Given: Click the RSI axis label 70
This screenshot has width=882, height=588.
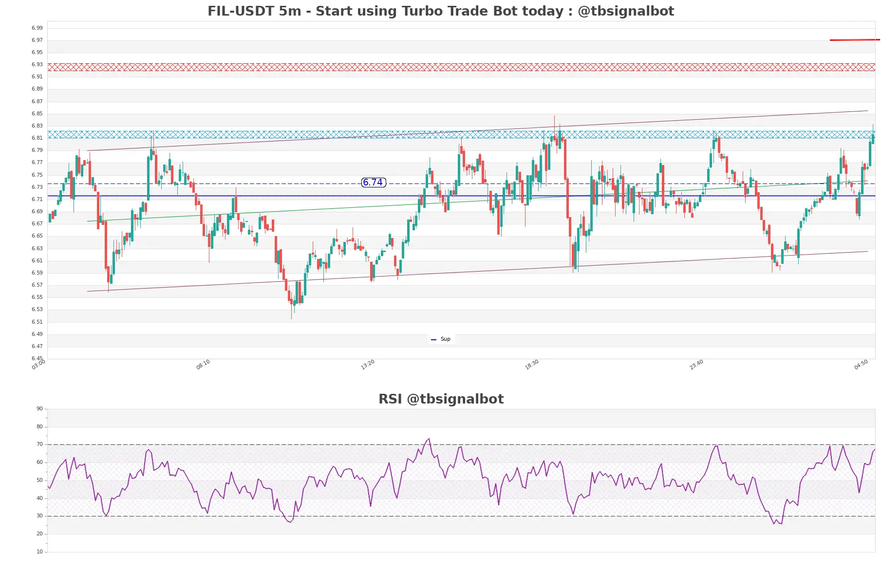Looking at the screenshot, I should [x=39, y=444].
